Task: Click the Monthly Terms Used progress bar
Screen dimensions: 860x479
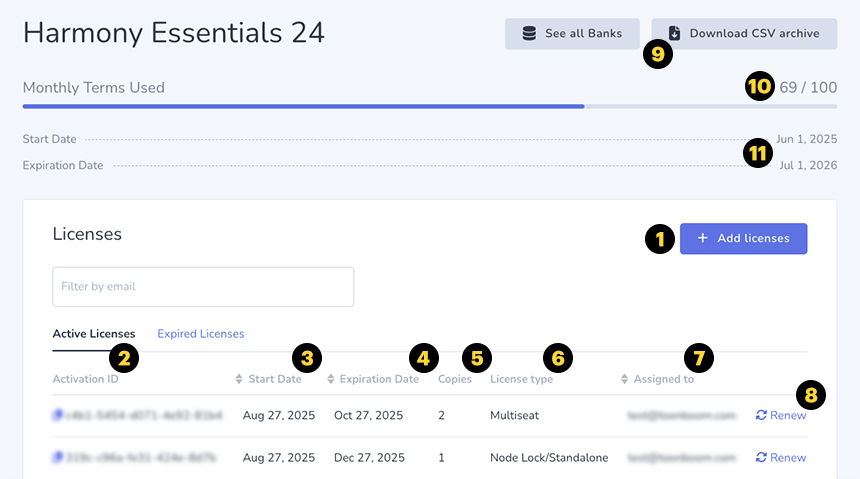Action: [430, 105]
